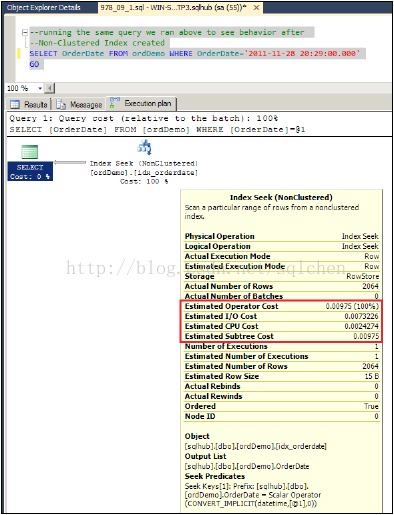Click the SELECT keyword in the editor
The height and width of the screenshot is (515, 394).
(x=43, y=54)
